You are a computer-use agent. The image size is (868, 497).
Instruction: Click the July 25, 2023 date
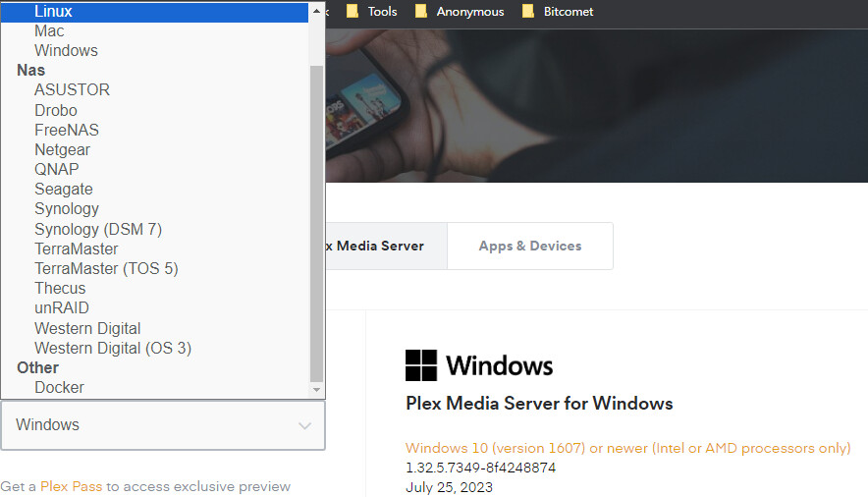449,487
